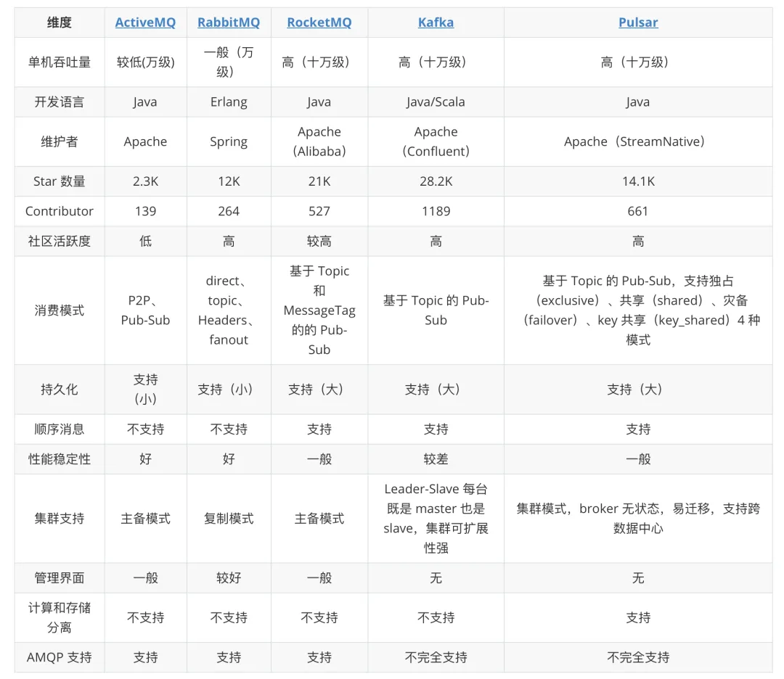
Task: Select the Java/Scala cell
Action: pyautogui.click(x=436, y=102)
